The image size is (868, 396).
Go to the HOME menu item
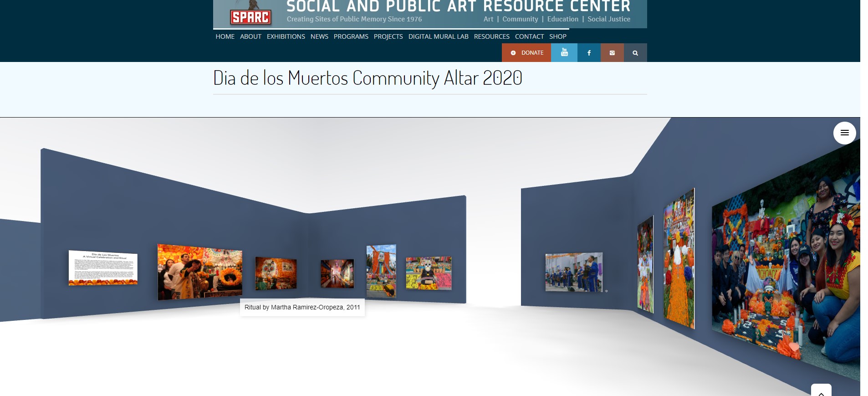pos(225,36)
